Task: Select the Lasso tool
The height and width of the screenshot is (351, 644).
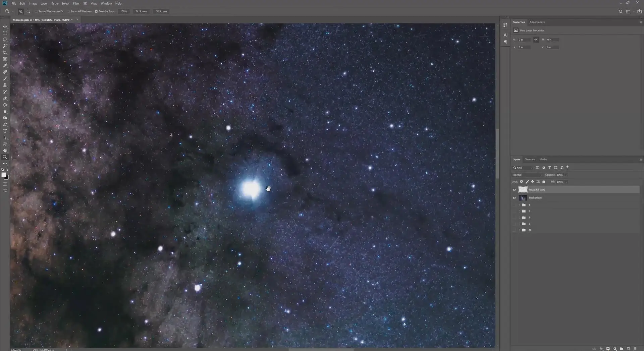Action: 5,39
